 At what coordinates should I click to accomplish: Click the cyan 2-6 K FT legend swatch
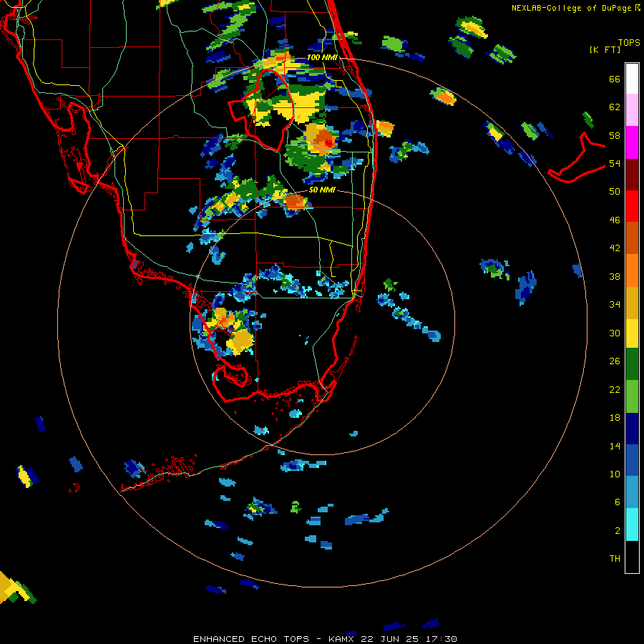point(632,525)
